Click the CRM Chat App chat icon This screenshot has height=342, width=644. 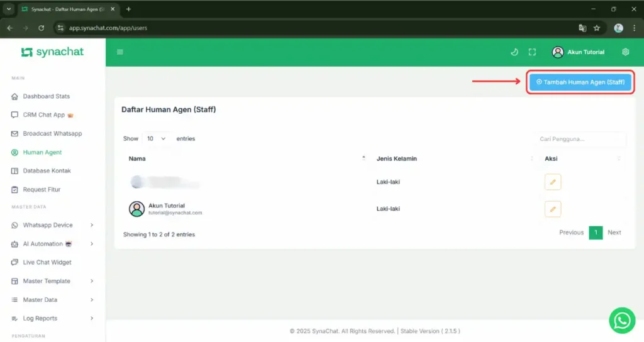pos(15,115)
